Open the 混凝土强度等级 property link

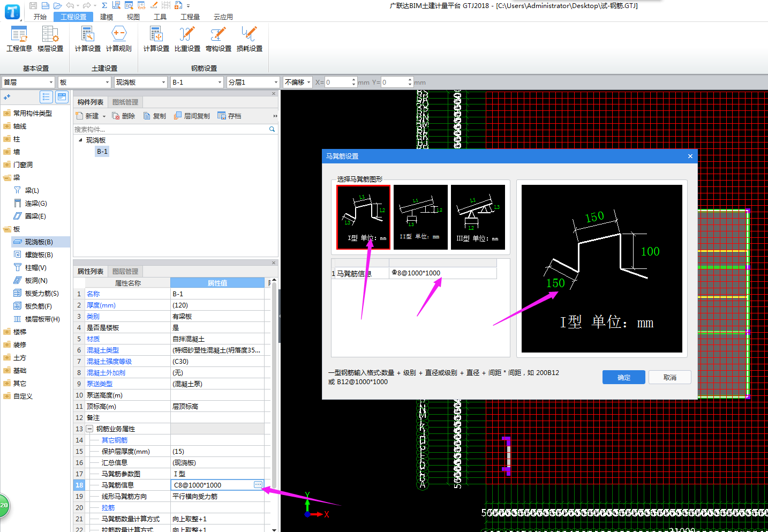109,361
